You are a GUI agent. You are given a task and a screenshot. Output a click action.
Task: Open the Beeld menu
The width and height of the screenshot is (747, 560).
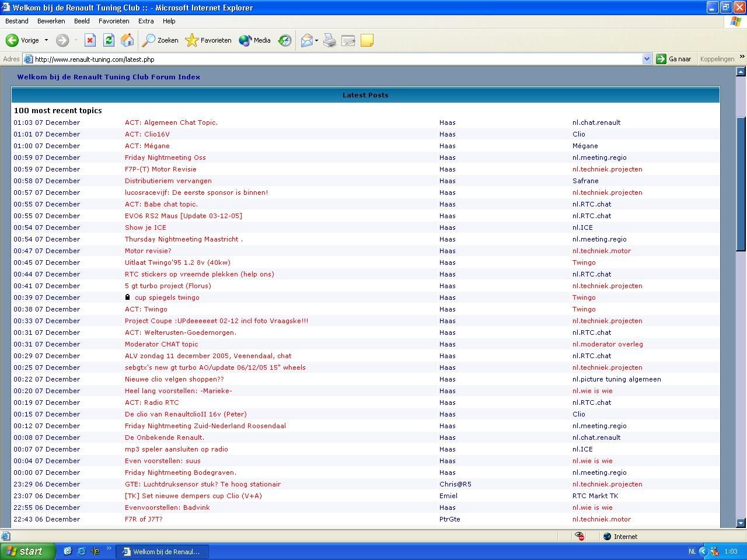pos(82,21)
